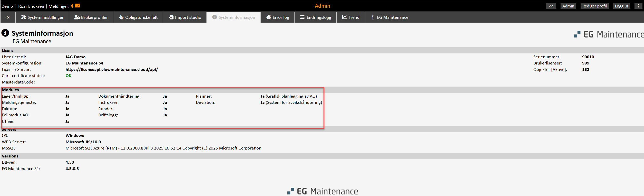Open the EG Maintenance info tab
This screenshot has width=644, height=196.
pyautogui.click(x=390, y=17)
